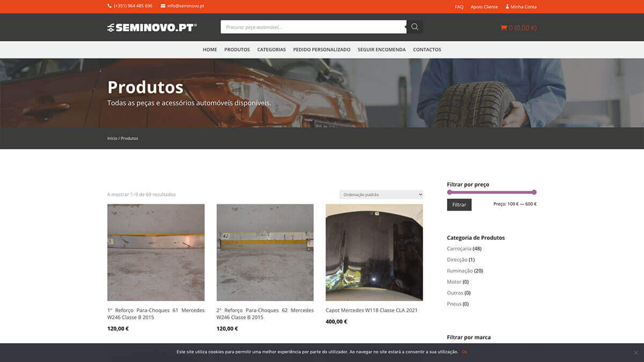The image size is (644, 362).
Task: Click Início in breadcrumb
Action: click(x=112, y=138)
